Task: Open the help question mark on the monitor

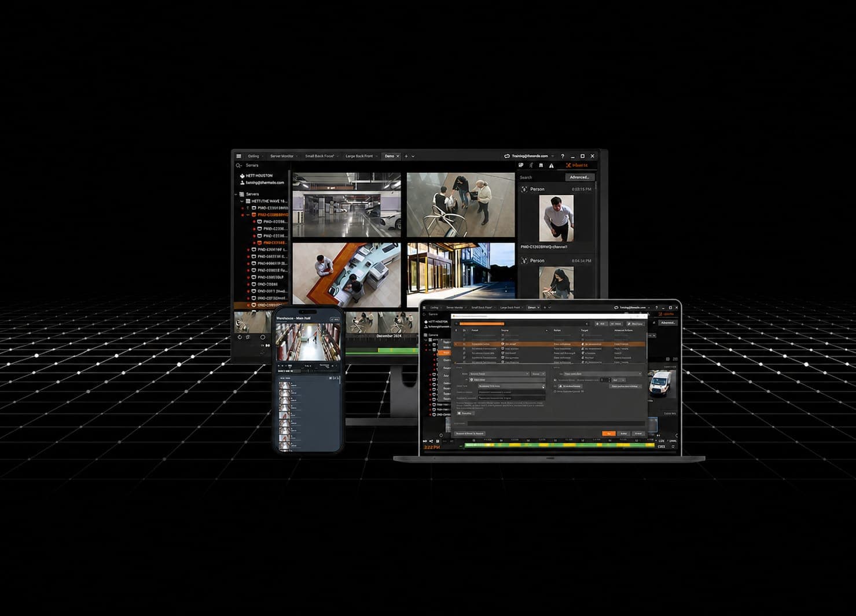Action: coord(563,156)
